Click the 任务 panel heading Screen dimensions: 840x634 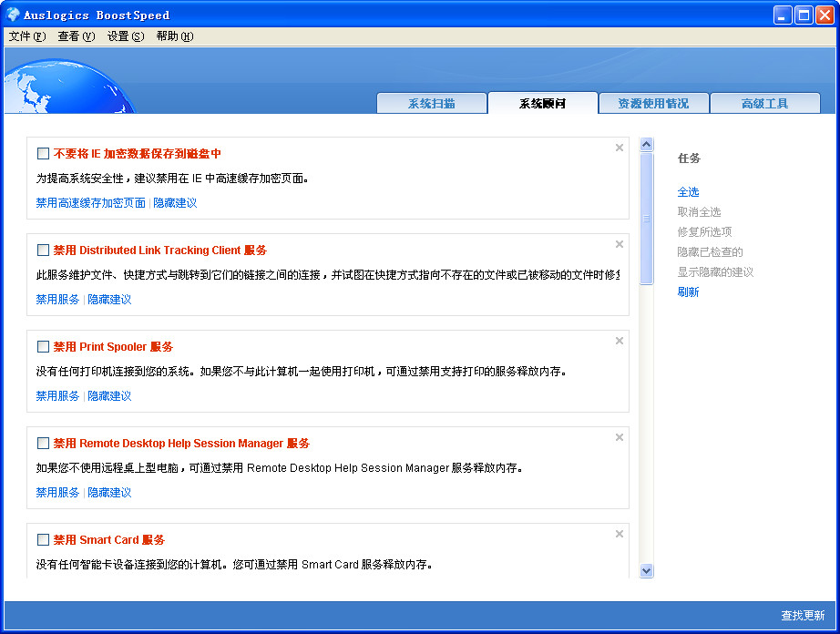click(x=689, y=158)
